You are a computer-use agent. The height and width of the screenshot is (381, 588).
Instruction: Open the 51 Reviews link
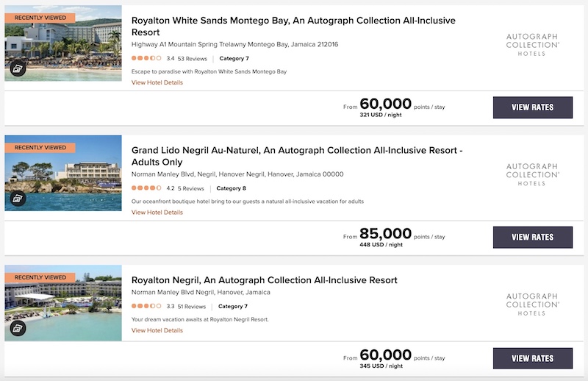[x=192, y=306]
